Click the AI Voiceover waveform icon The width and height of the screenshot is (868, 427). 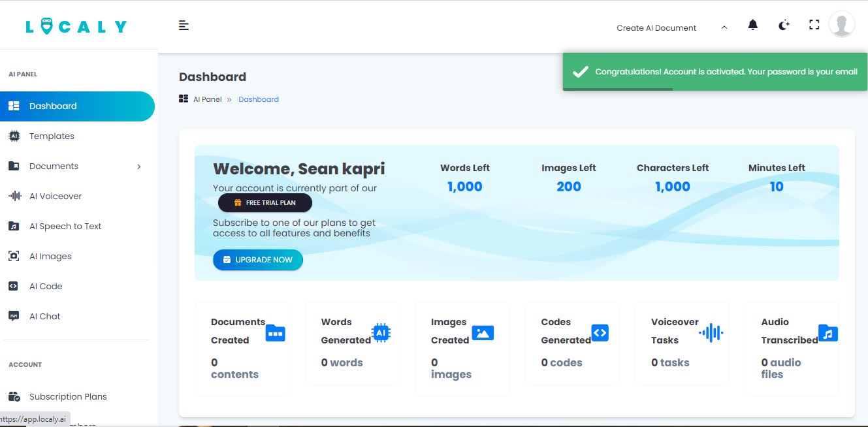click(14, 197)
